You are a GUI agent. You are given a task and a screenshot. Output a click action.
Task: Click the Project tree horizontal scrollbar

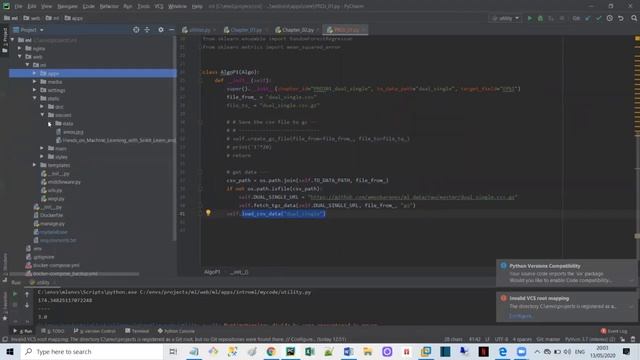click(73, 274)
